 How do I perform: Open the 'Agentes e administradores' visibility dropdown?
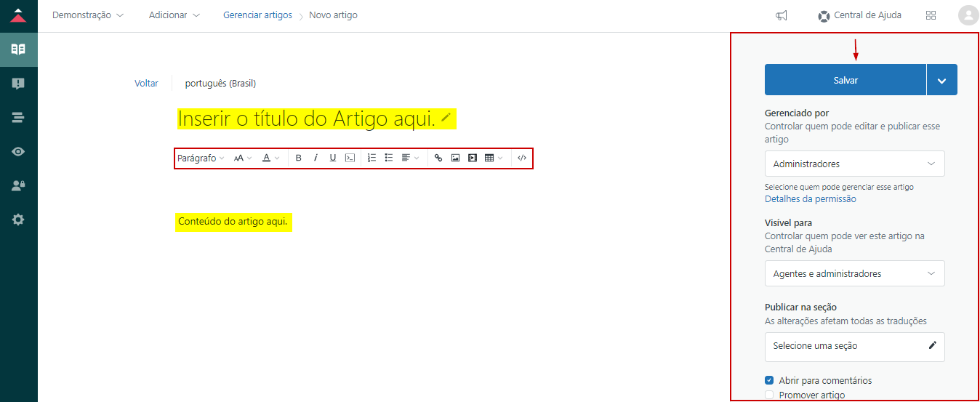click(x=854, y=273)
